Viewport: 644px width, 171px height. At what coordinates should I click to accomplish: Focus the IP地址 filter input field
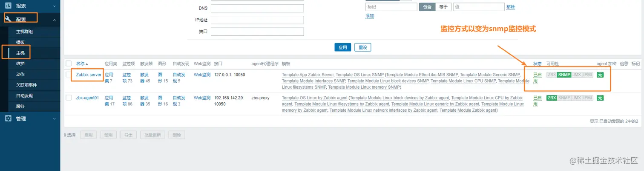257,20
